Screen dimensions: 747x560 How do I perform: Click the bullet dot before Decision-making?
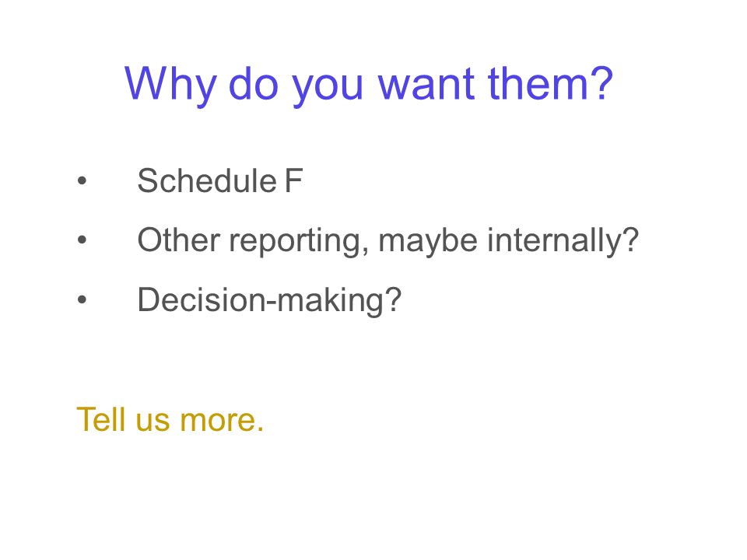[x=82, y=299]
